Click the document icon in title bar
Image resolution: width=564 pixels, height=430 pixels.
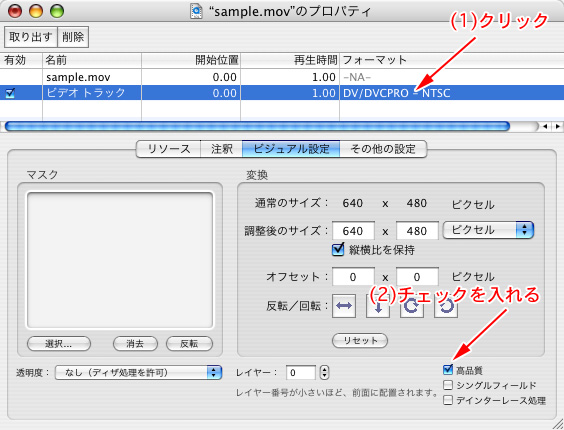click(x=196, y=11)
